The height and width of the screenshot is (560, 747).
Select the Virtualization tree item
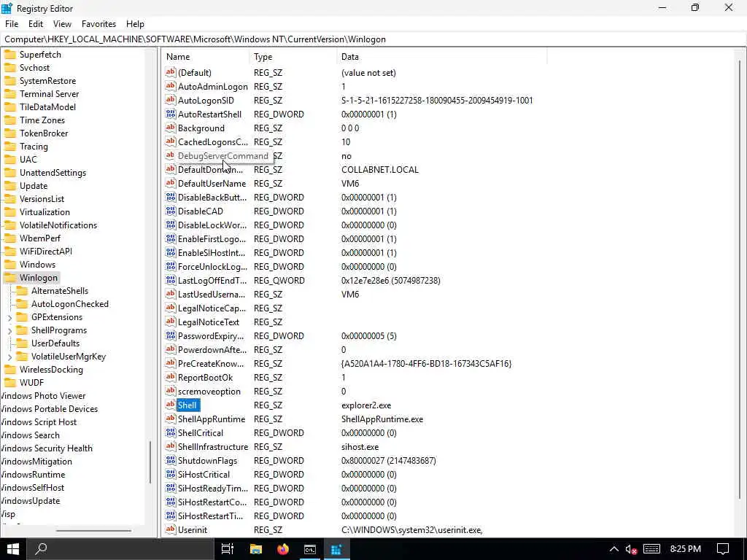(x=44, y=212)
